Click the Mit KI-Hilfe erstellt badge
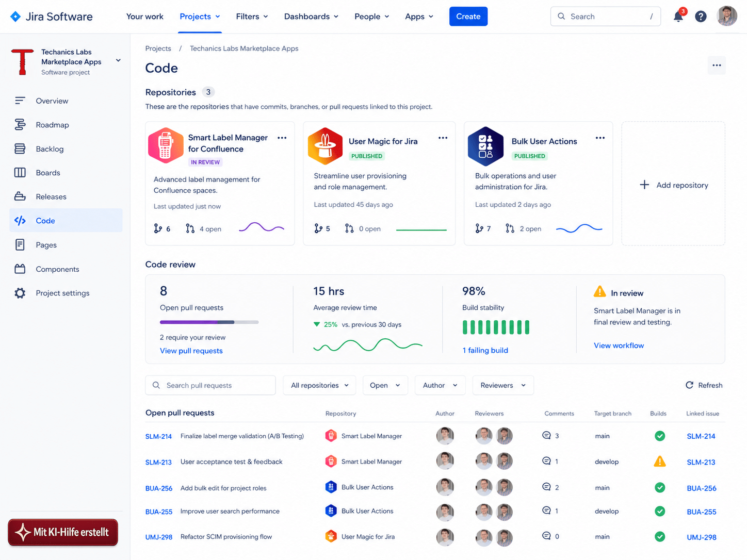This screenshot has height=560, width=747. tap(63, 532)
